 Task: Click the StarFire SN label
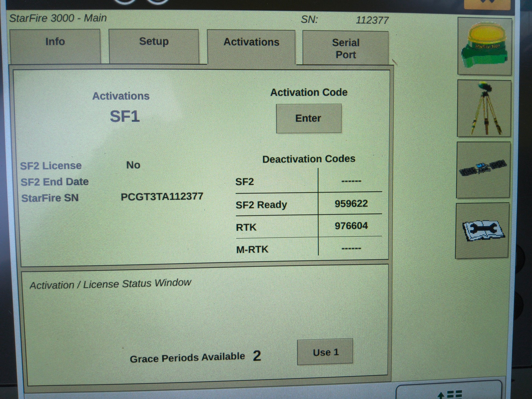50,198
